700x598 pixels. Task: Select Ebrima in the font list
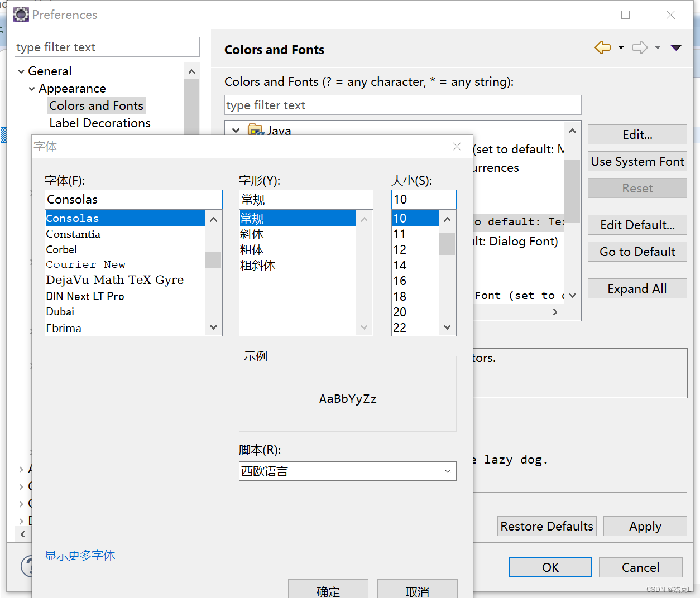pyautogui.click(x=64, y=328)
